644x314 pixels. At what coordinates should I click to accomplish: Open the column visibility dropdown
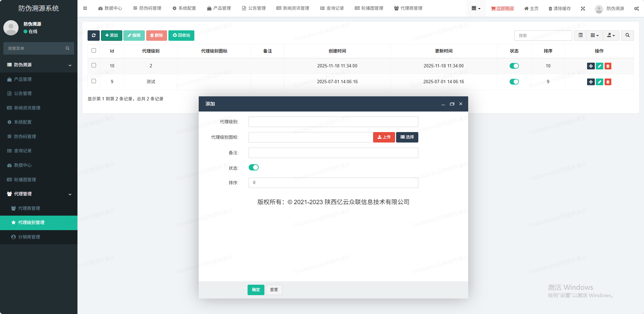[594, 35]
